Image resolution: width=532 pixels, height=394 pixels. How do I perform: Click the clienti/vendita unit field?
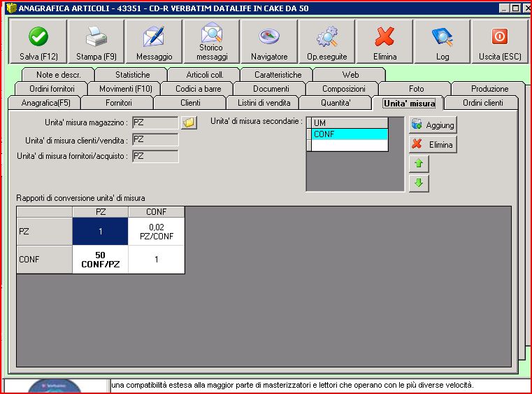coord(155,139)
